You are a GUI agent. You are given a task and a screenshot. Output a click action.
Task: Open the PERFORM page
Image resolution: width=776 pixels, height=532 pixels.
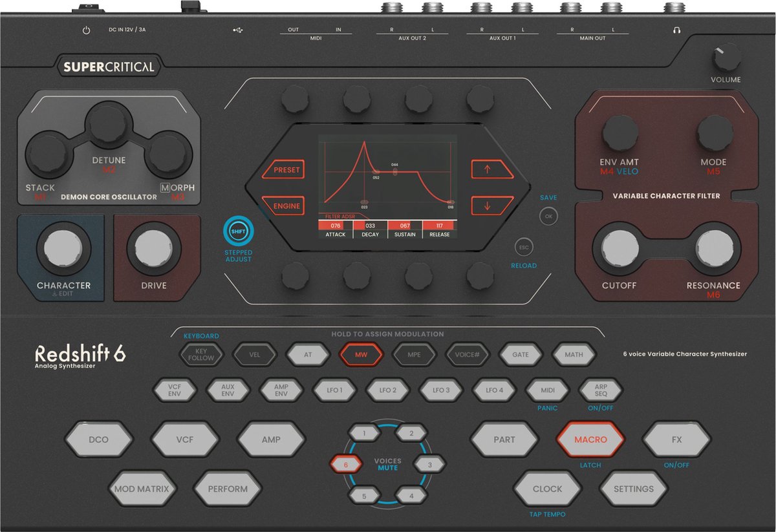pyautogui.click(x=228, y=489)
